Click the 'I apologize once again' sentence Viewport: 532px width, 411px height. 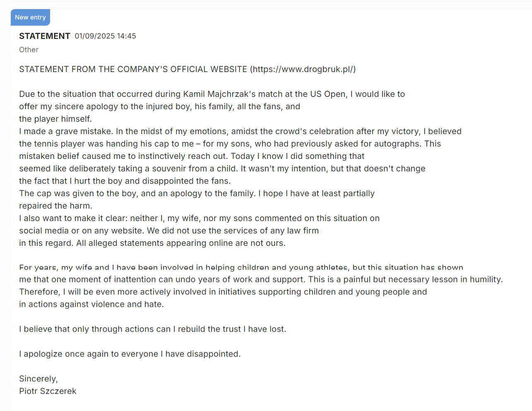130,354
